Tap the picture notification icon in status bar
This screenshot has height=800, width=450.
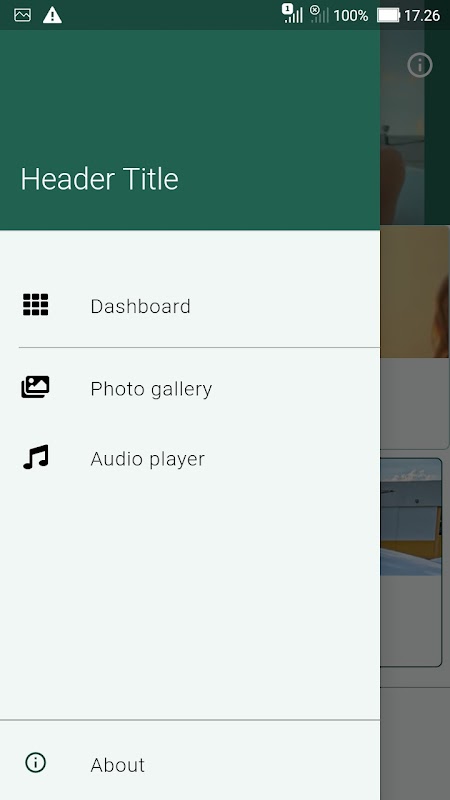pos(22,15)
